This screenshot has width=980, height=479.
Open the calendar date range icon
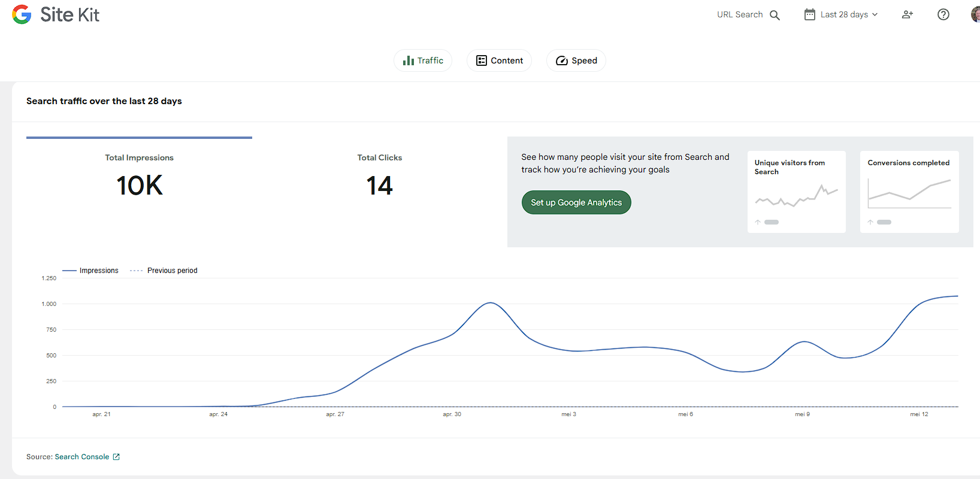(x=809, y=14)
